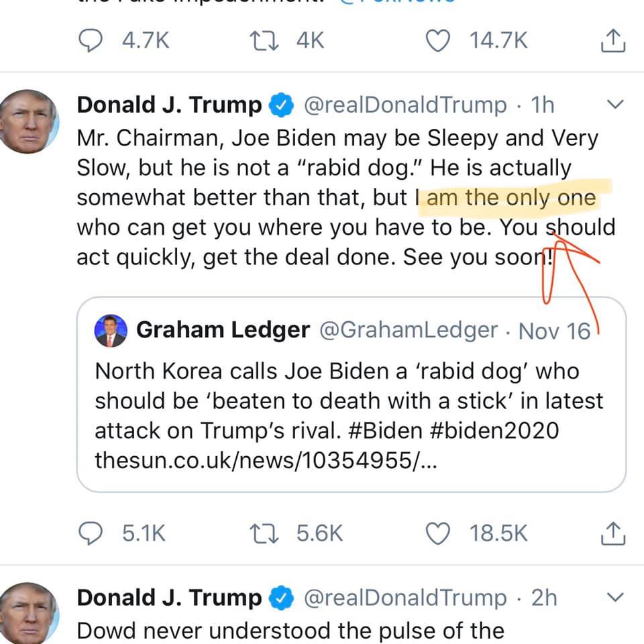This screenshot has height=644, width=644.
Task: Like the tweet with 18.5K likes
Action: 440,533
